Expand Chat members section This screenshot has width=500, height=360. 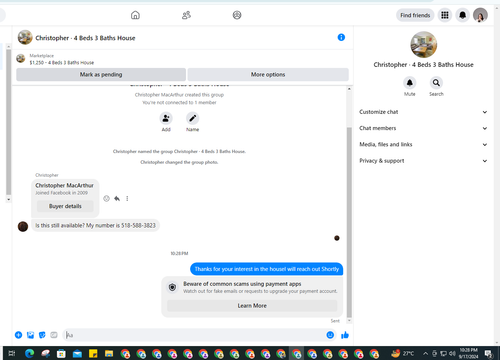pos(423,128)
